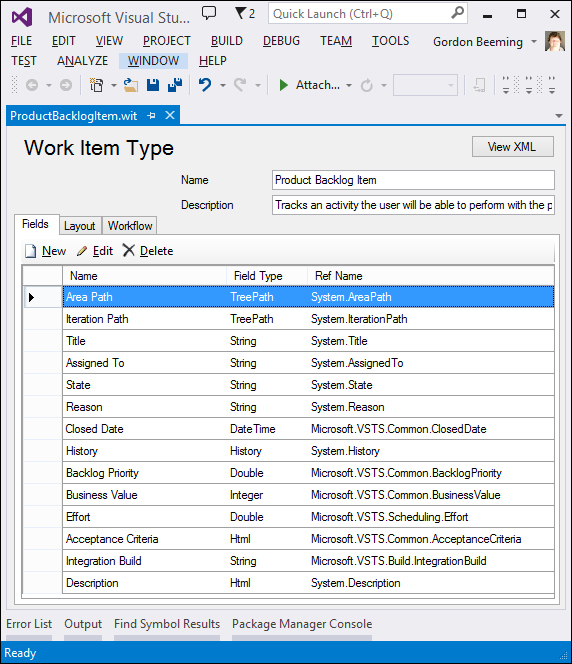Open the HELP menu
572x664 pixels.
click(x=213, y=61)
